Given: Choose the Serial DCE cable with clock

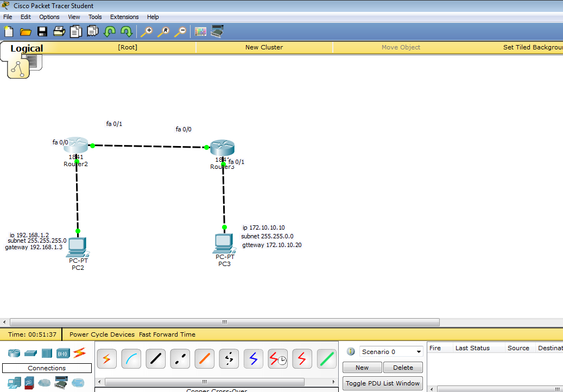Looking at the screenshot, I should coord(277,359).
